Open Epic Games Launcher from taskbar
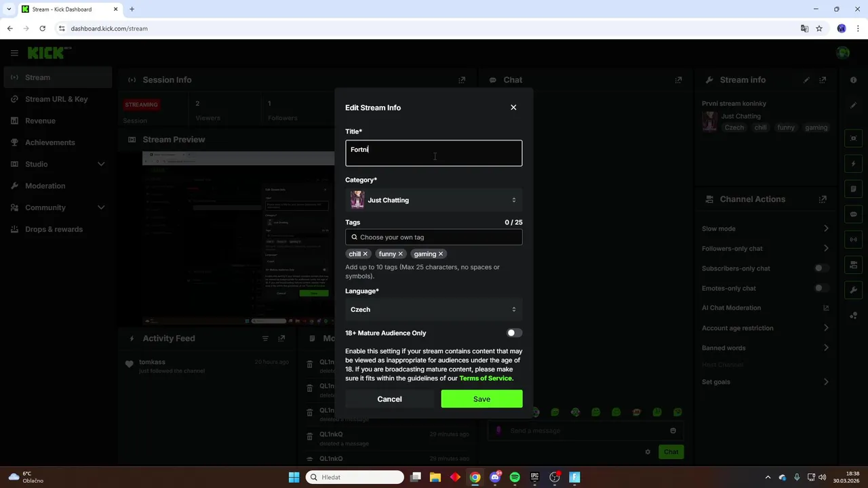This screenshot has width=868, height=488. coord(534,477)
